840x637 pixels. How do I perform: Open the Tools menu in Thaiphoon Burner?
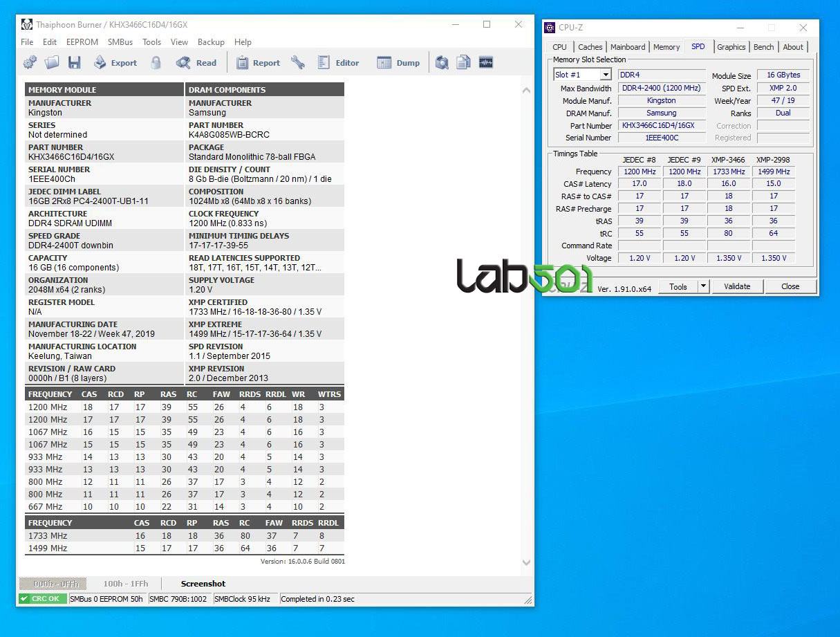point(152,42)
